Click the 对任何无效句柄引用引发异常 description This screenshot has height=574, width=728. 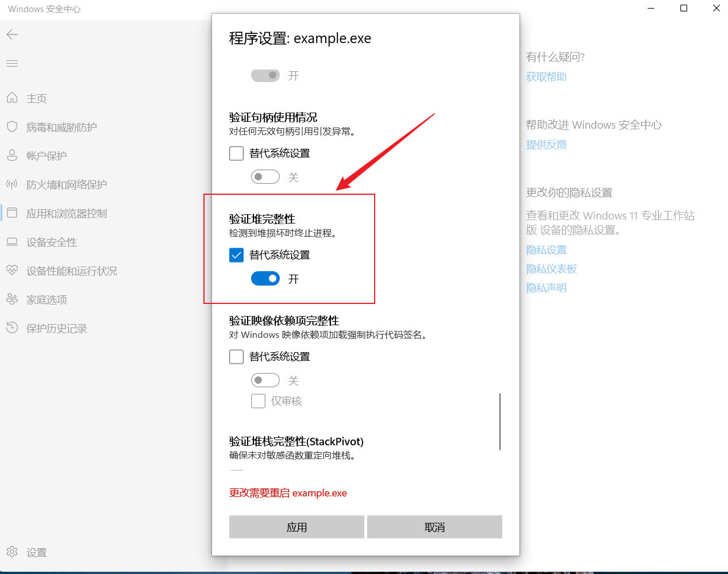[x=294, y=131]
